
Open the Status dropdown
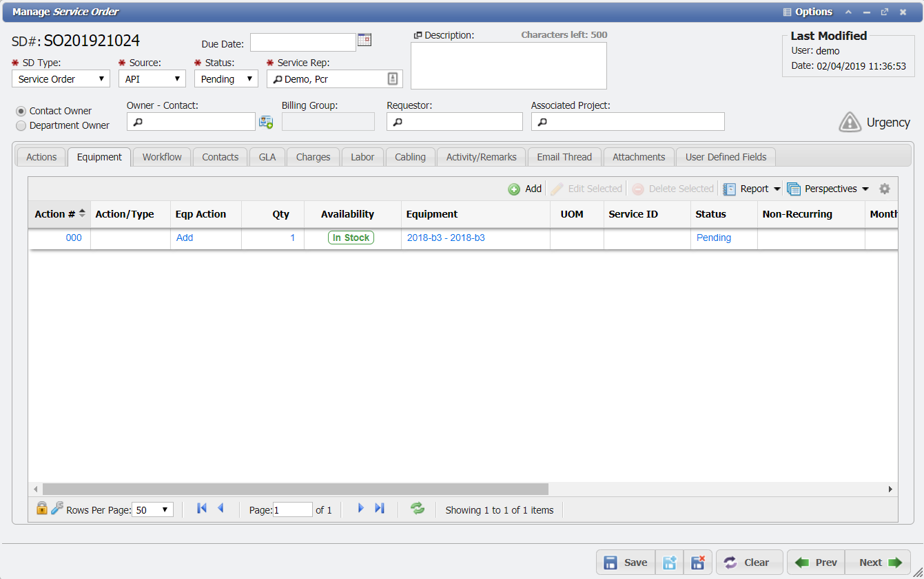(x=226, y=79)
